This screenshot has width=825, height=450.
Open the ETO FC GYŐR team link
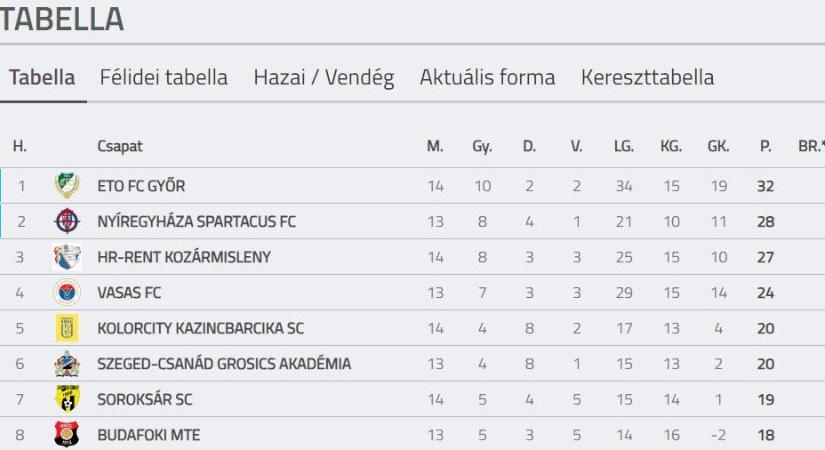(x=141, y=186)
